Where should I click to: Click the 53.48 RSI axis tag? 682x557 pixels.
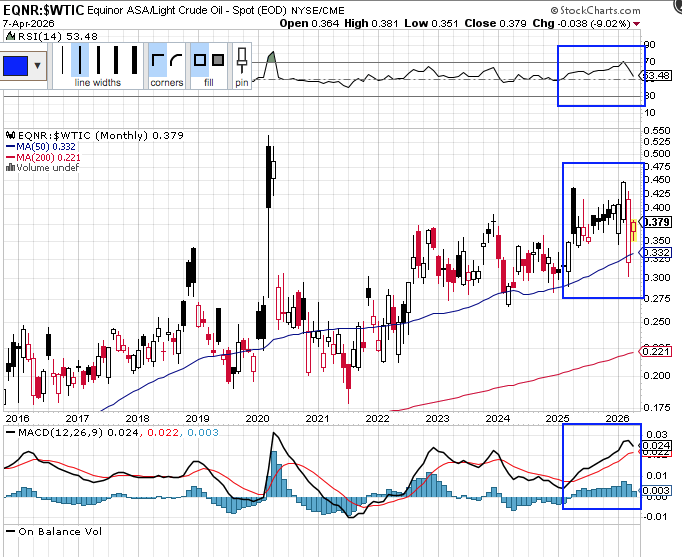click(656, 76)
